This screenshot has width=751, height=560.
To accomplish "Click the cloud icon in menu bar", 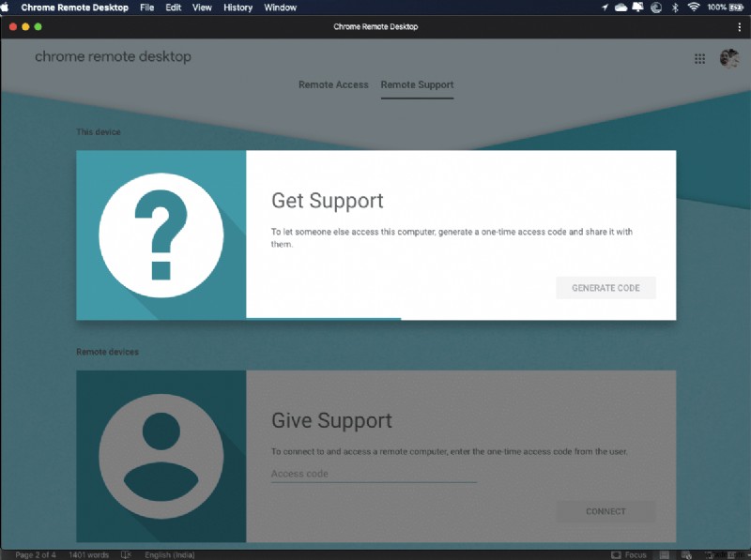I will [621, 8].
